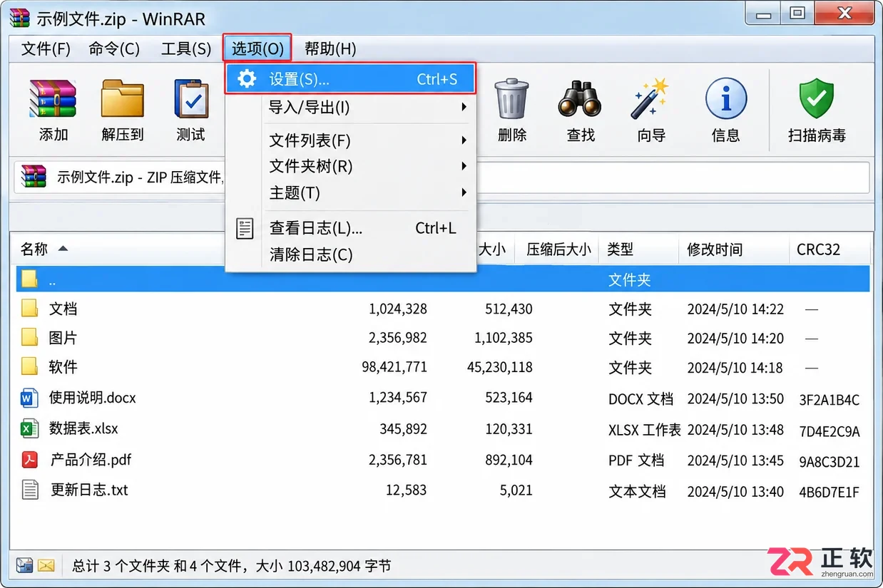
Task: Click the CRC32 value 4B6D7E1F
Action: tap(829, 492)
